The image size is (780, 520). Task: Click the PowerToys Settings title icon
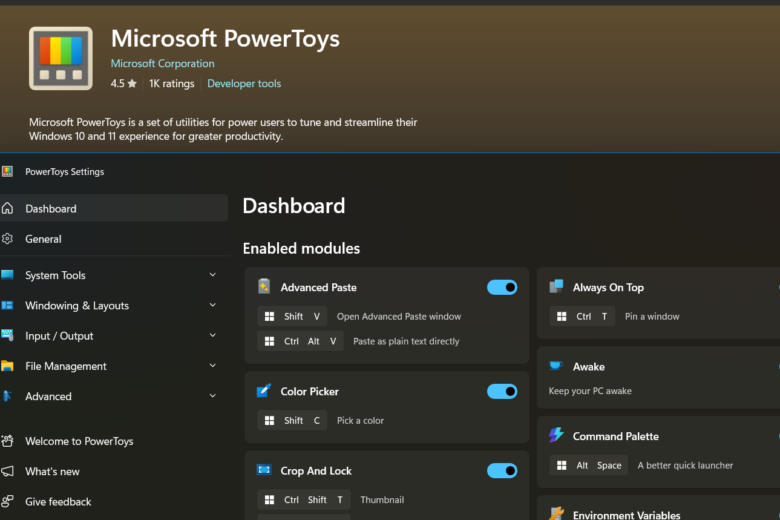(x=7, y=172)
